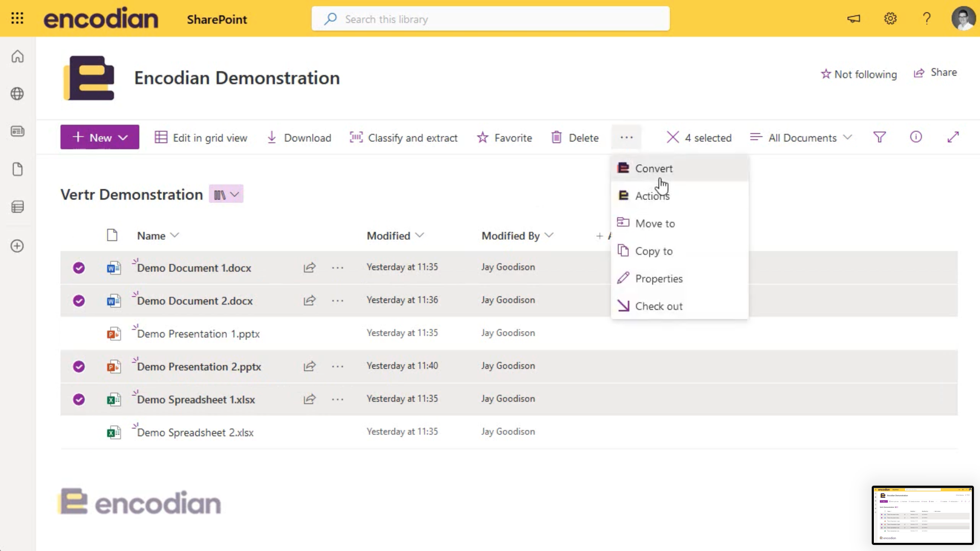
Task: Deselect Demo Document 2.docx checkmark
Action: [79, 301]
